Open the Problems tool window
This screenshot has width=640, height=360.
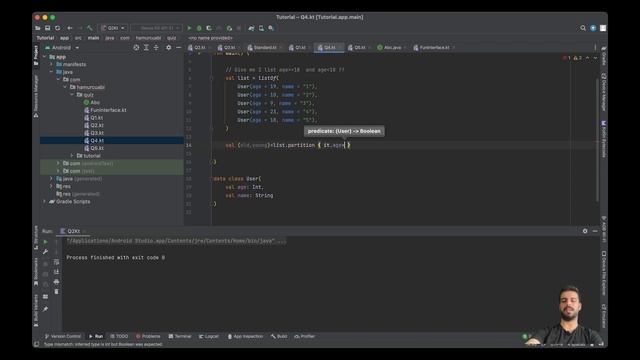[148, 336]
